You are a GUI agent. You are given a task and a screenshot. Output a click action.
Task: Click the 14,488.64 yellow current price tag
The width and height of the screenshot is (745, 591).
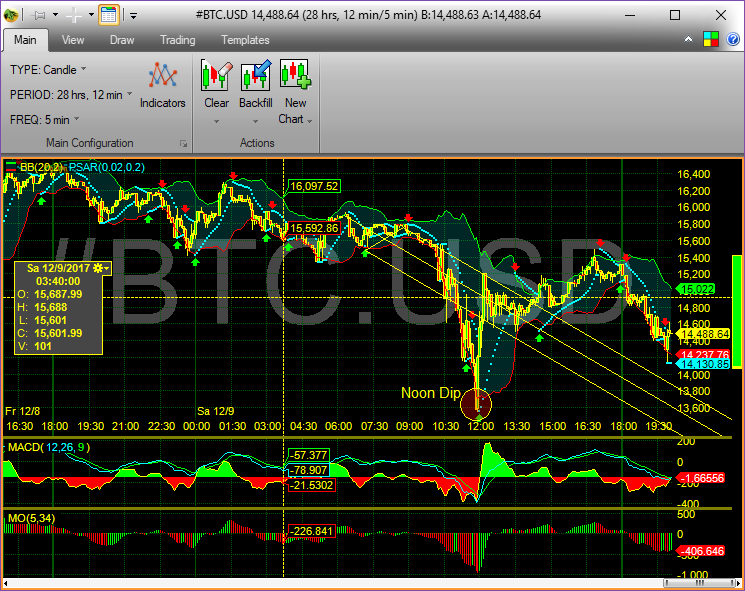pos(703,334)
